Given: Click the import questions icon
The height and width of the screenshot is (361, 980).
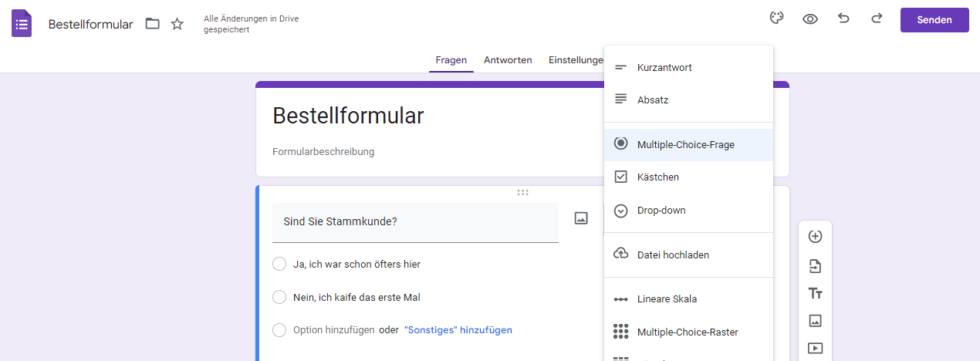Looking at the screenshot, I should 815,266.
